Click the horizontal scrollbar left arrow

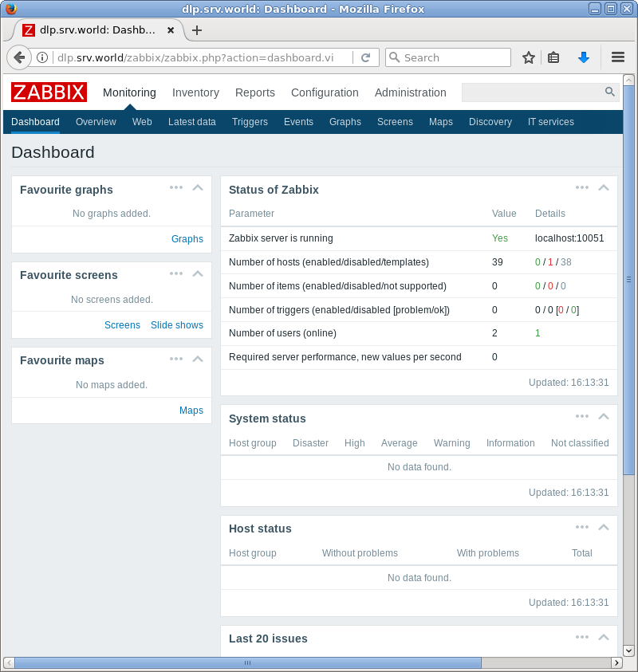click(9, 662)
